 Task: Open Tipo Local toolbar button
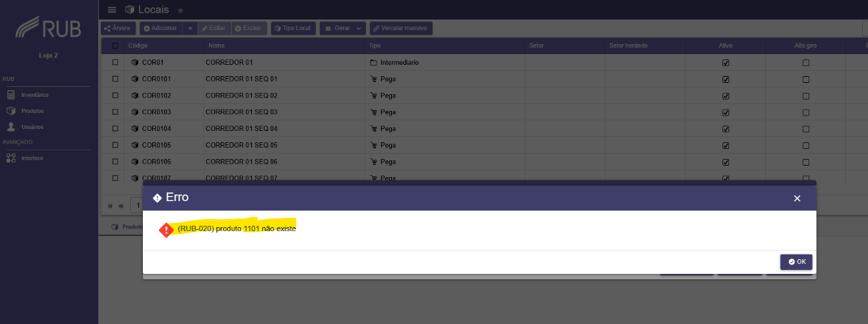293,29
